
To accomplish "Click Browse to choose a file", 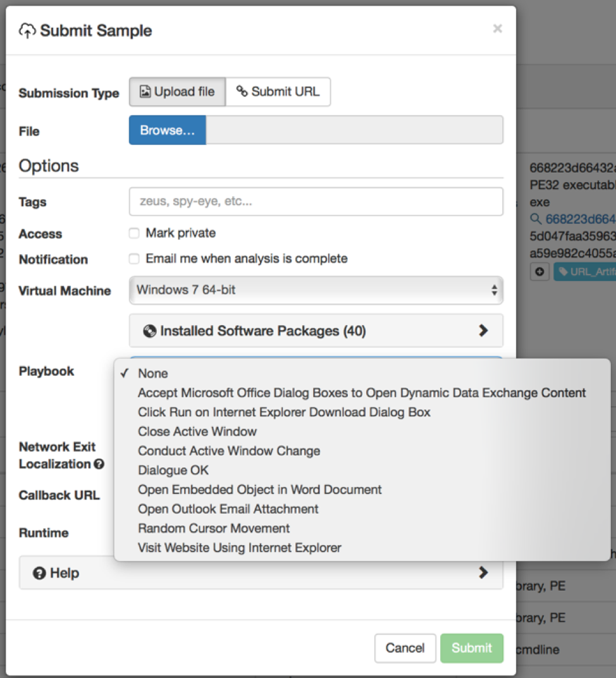I will tap(167, 130).
